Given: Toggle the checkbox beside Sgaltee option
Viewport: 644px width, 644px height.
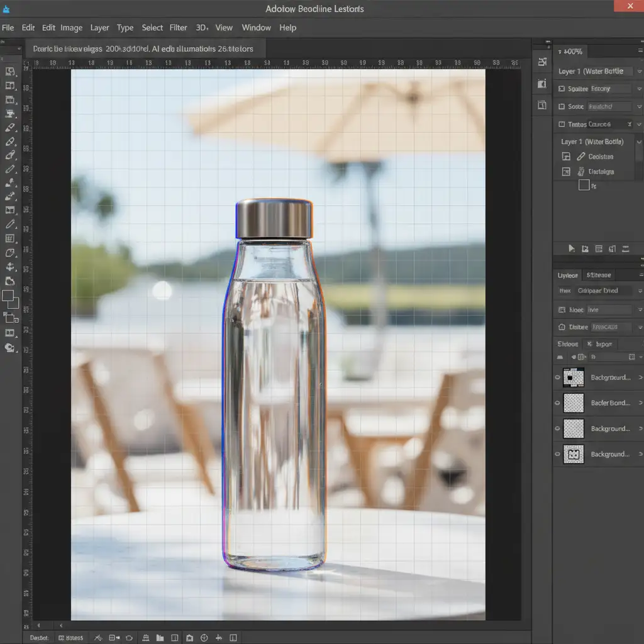Looking at the screenshot, I should point(562,89).
